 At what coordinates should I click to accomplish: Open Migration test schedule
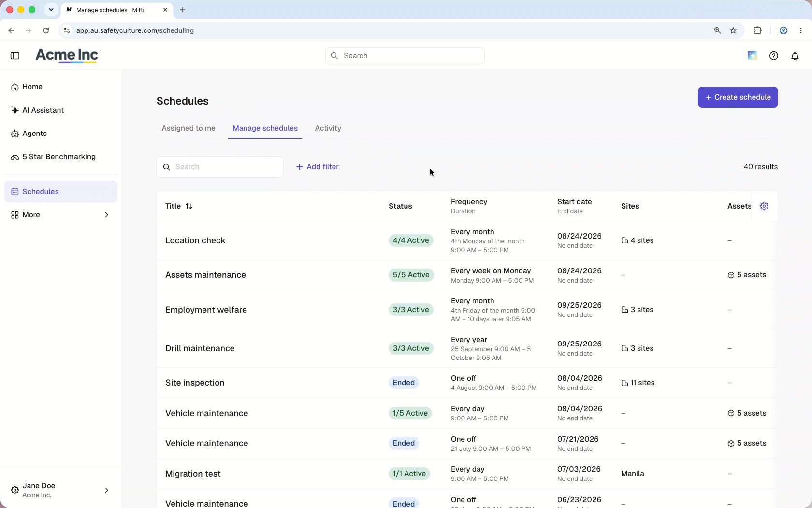pyautogui.click(x=193, y=474)
